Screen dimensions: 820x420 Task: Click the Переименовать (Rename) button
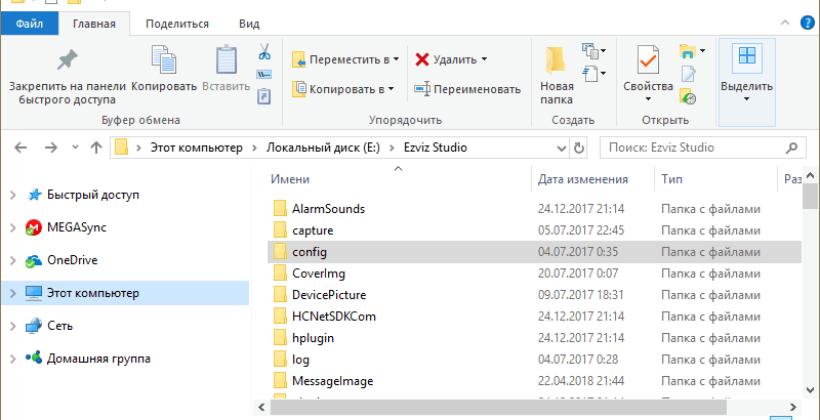click(x=468, y=89)
